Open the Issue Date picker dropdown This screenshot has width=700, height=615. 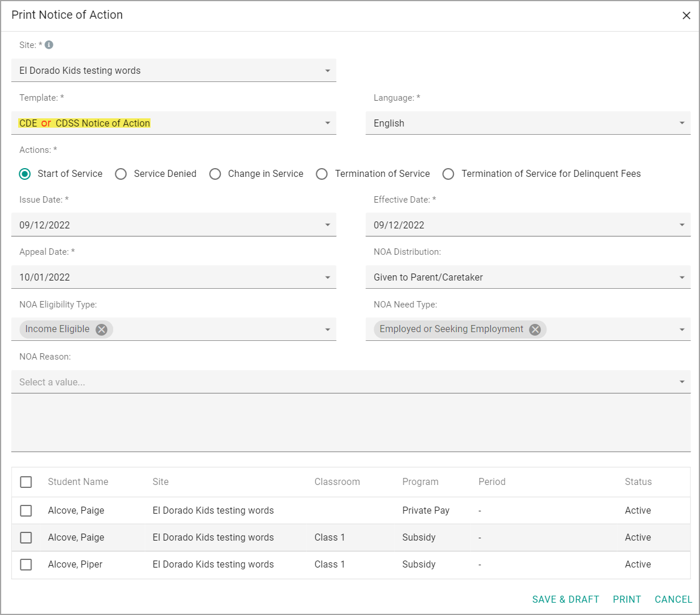(173, 225)
